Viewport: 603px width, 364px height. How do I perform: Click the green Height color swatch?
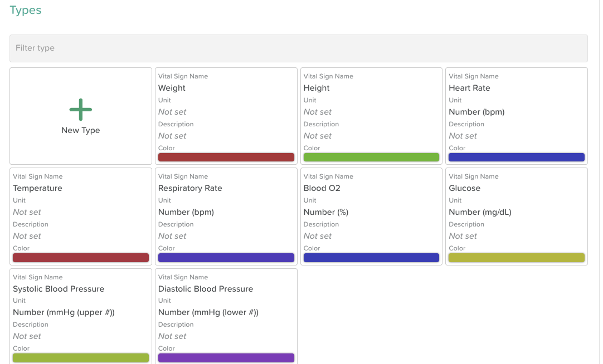[x=371, y=158]
